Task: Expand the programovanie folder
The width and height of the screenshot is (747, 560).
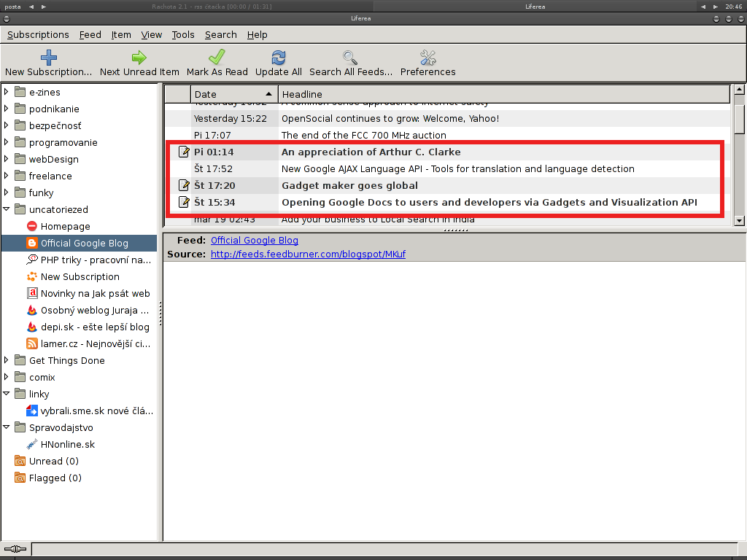Action: (x=6, y=142)
